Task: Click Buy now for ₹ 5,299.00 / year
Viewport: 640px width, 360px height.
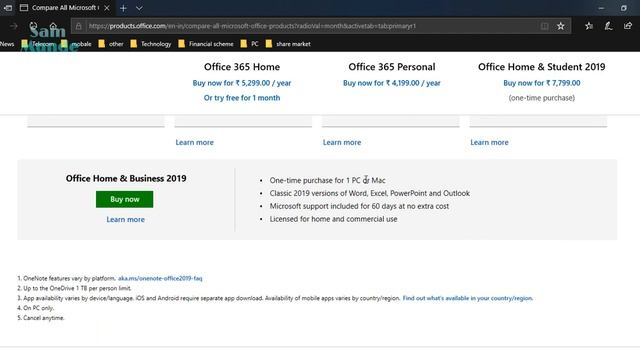Action: [x=242, y=83]
